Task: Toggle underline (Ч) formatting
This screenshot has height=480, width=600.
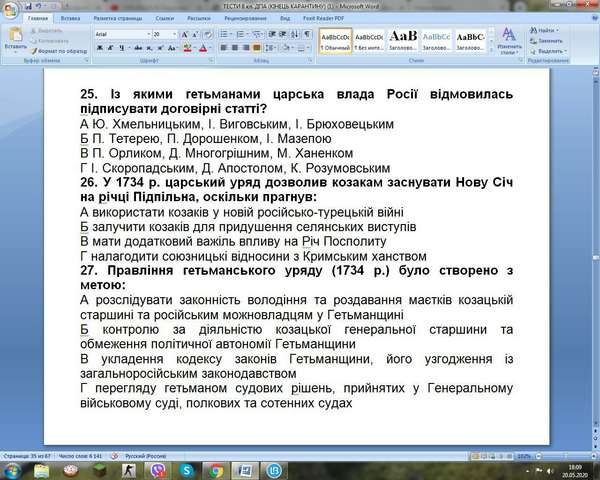Action: 121,48
